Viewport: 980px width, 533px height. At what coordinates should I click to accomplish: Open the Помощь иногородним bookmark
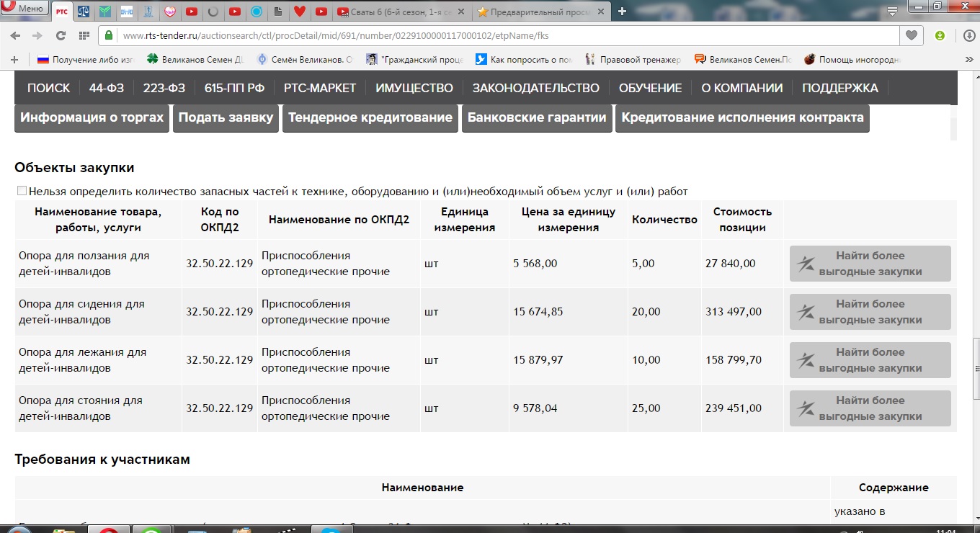852,60
